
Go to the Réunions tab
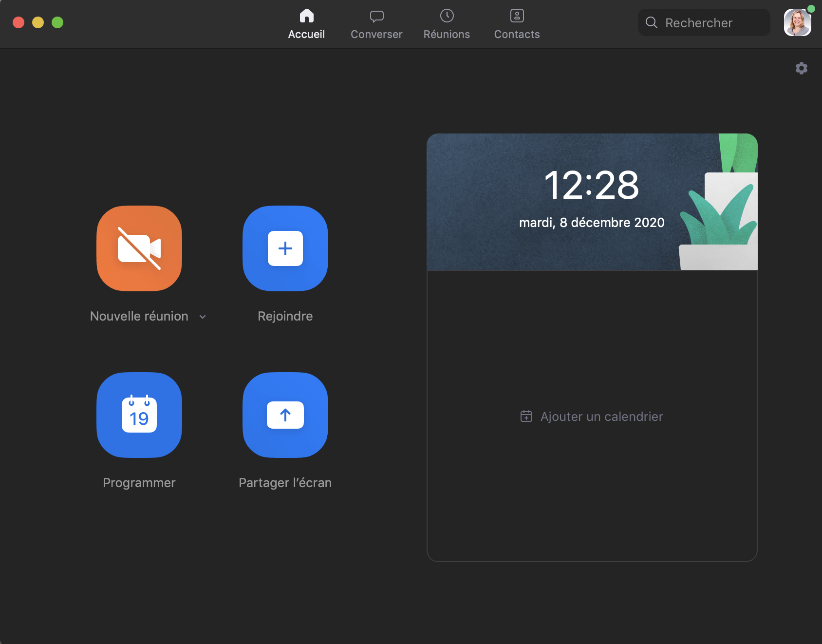[447, 24]
